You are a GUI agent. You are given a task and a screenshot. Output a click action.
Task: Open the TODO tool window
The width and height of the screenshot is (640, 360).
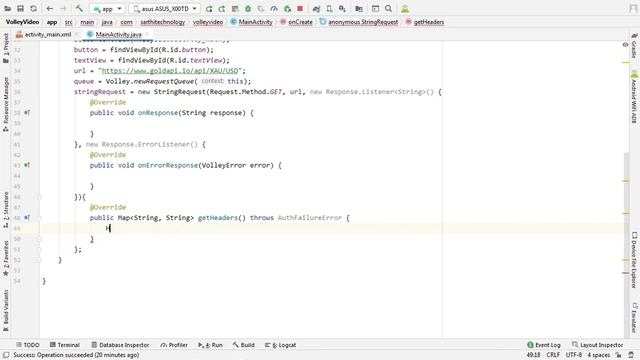28,345
